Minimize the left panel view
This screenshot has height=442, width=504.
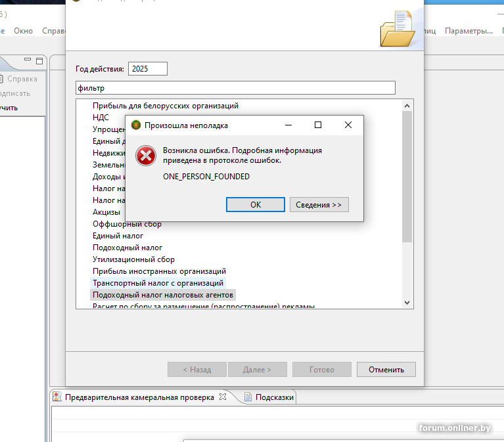click(28, 59)
